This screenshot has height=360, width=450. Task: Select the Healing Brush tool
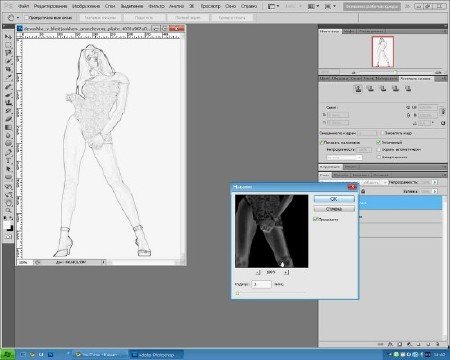coord(8,87)
